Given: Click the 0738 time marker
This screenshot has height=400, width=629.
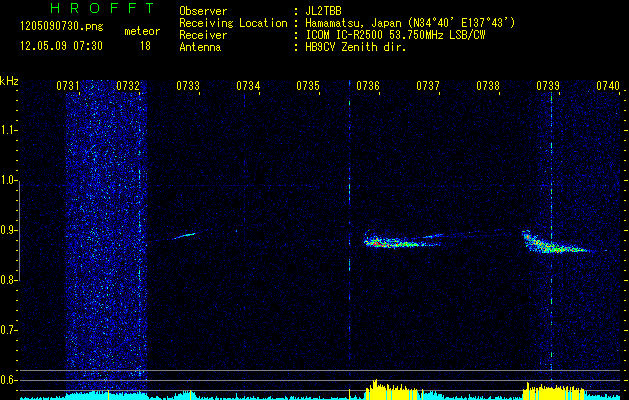Looking at the screenshot, I should tap(488, 86).
